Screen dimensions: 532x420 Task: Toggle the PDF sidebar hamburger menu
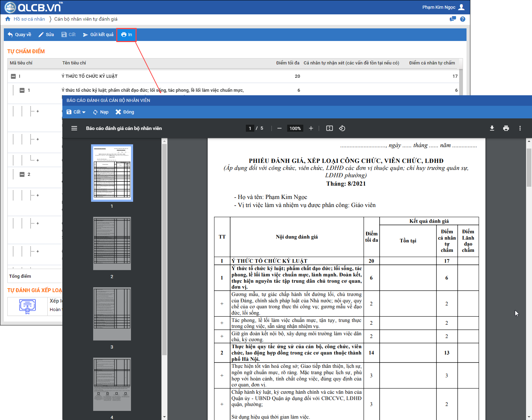tap(74, 128)
